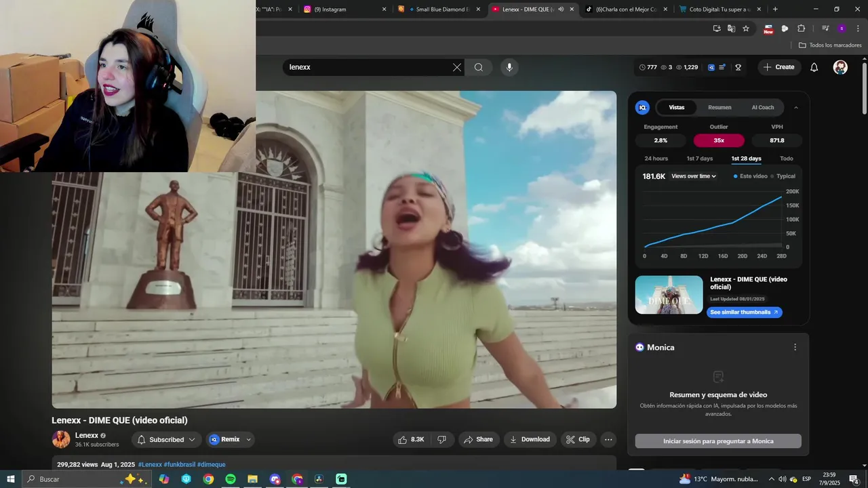Open Todos los marcadores folder
Viewport: 868px width, 488px height.
coord(830,45)
